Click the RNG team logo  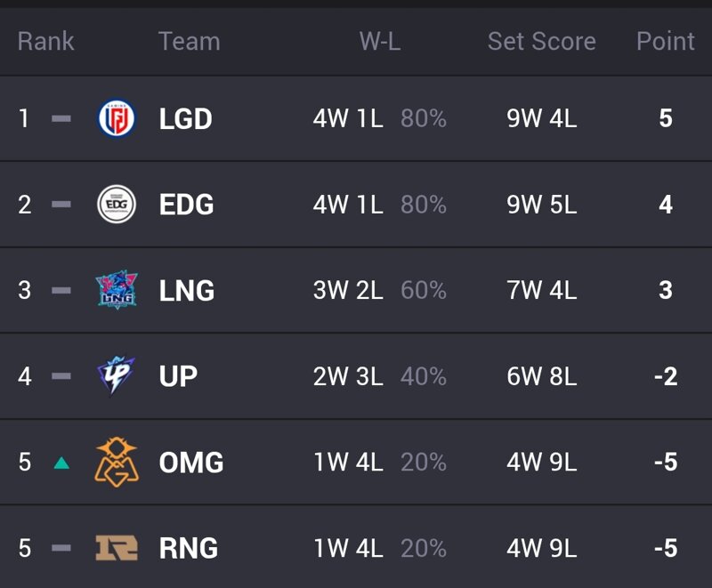coord(117,548)
